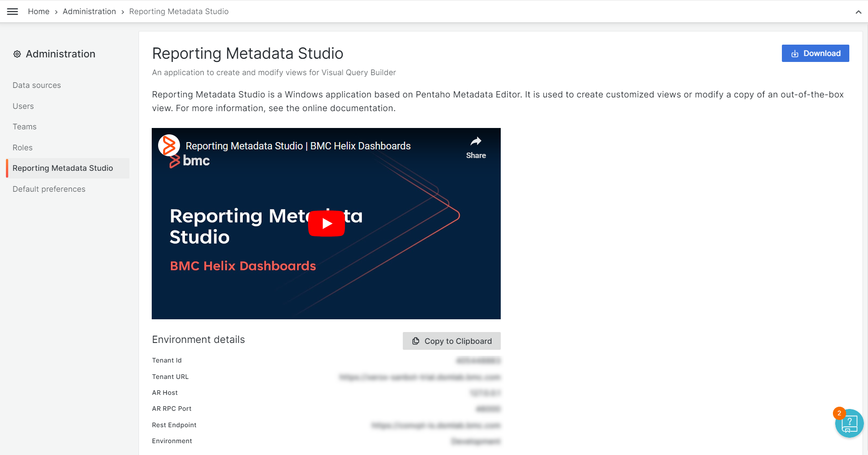
Task: Download Reporting Metadata Studio
Action: coord(815,53)
